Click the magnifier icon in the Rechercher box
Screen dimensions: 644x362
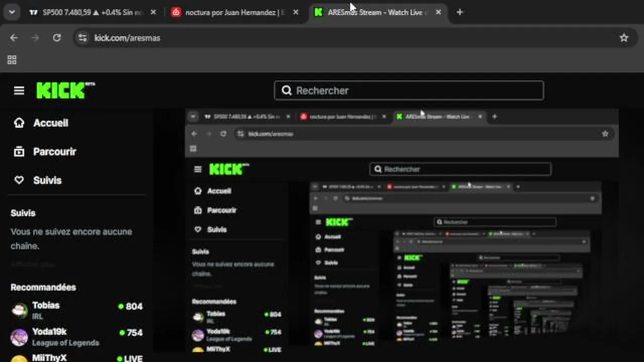click(x=287, y=90)
